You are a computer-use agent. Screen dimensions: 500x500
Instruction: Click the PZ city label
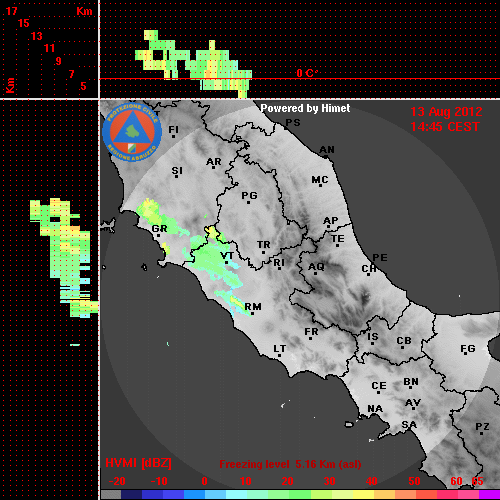tap(482, 426)
